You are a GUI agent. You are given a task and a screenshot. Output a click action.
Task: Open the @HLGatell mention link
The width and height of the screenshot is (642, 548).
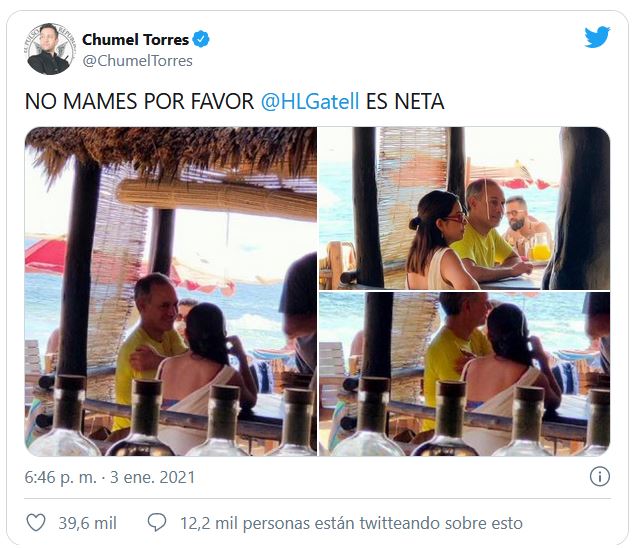310,101
